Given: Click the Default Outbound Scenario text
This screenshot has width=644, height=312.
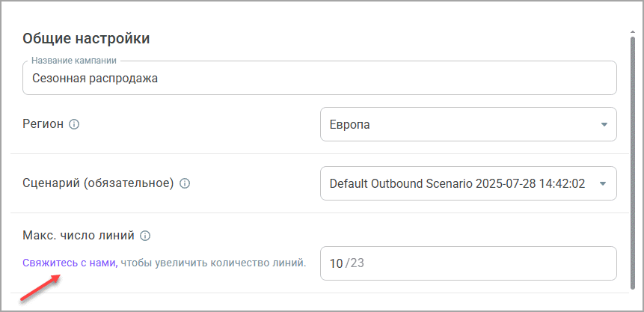Looking at the screenshot, I should pos(456,183).
